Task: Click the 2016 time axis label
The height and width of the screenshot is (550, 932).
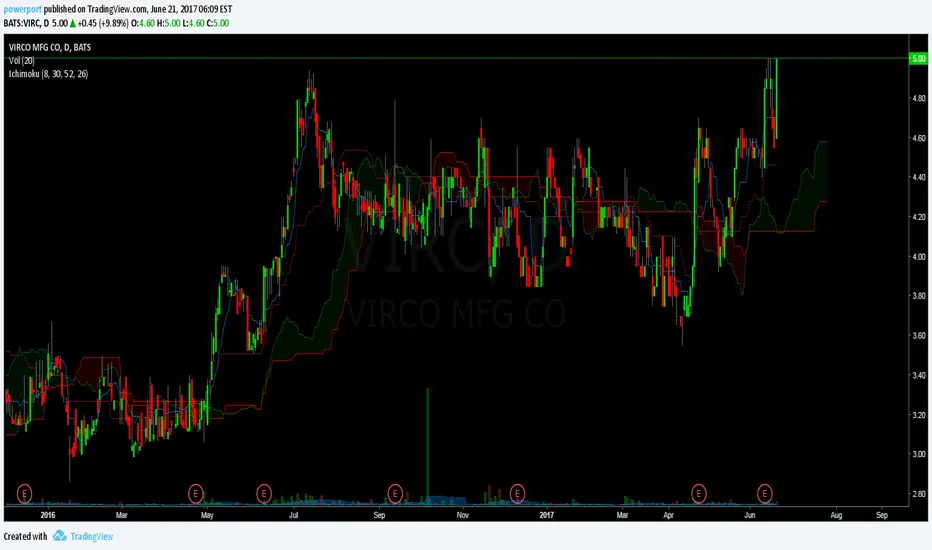Action: [48, 515]
